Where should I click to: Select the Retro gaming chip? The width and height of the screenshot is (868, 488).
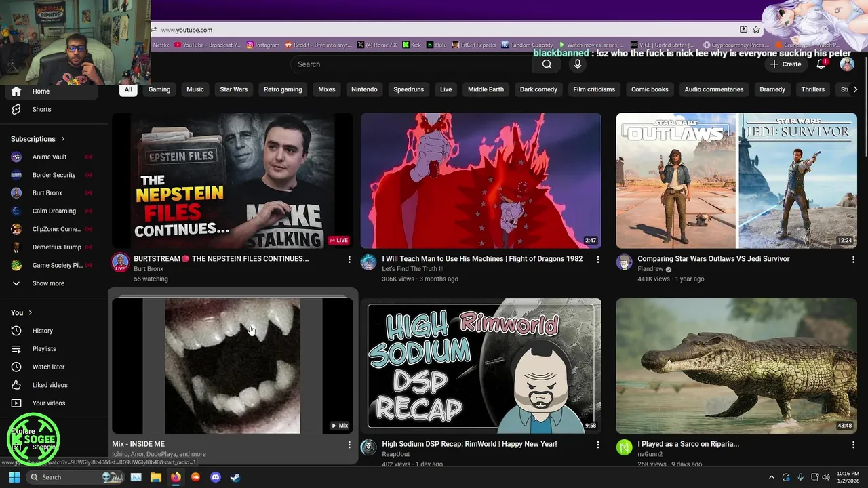pyautogui.click(x=283, y=89)
